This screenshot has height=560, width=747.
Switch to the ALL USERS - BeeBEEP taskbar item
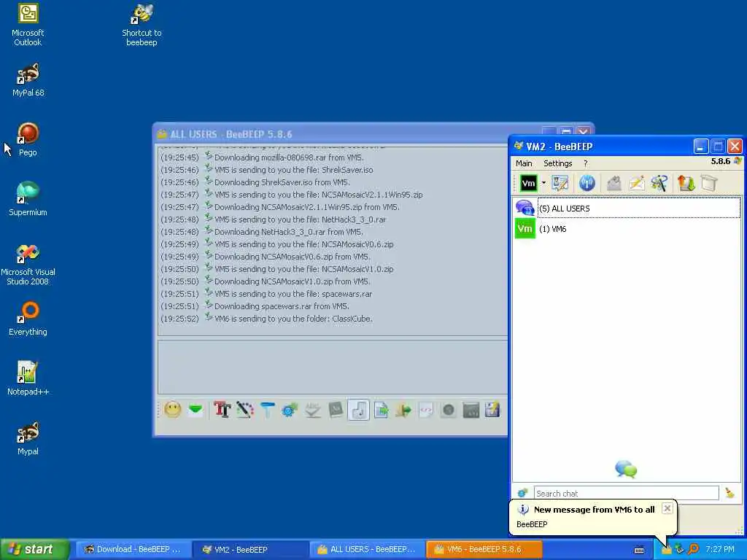pyautogui.click(x=366, y=549)
